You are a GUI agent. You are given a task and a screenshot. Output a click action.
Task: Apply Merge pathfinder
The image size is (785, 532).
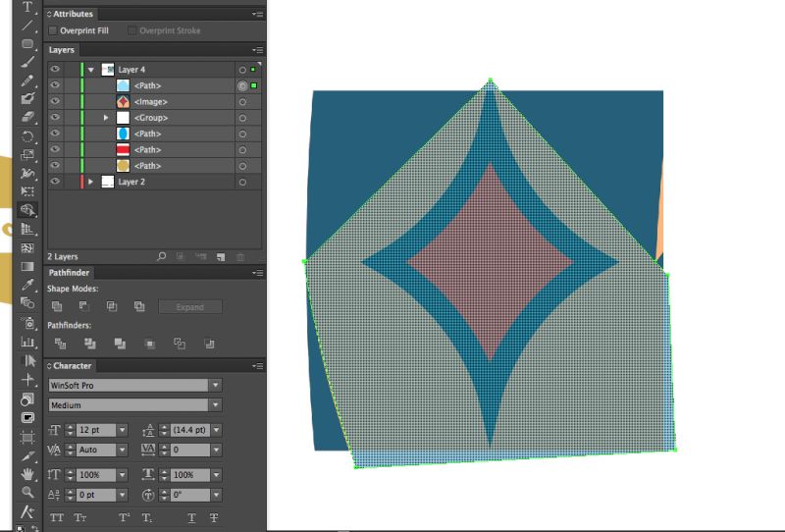coord(120,344)
